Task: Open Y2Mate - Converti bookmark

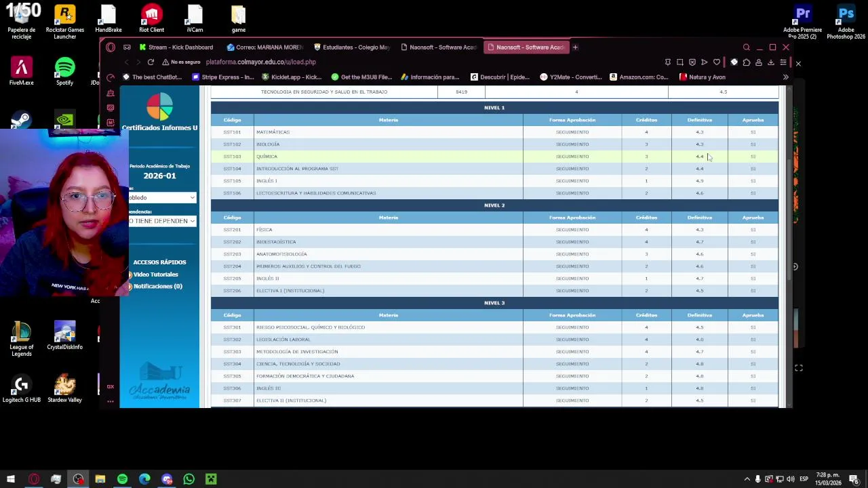Action: coord(570,77)
